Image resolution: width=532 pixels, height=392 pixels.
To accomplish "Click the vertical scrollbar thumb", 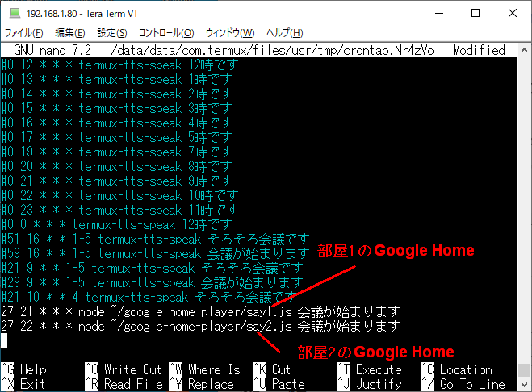I will pyautogui.click(x=524, y=370).
